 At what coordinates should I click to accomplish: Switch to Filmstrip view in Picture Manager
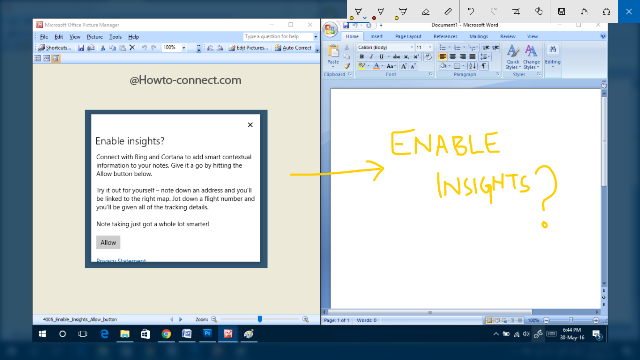[47, 58]
